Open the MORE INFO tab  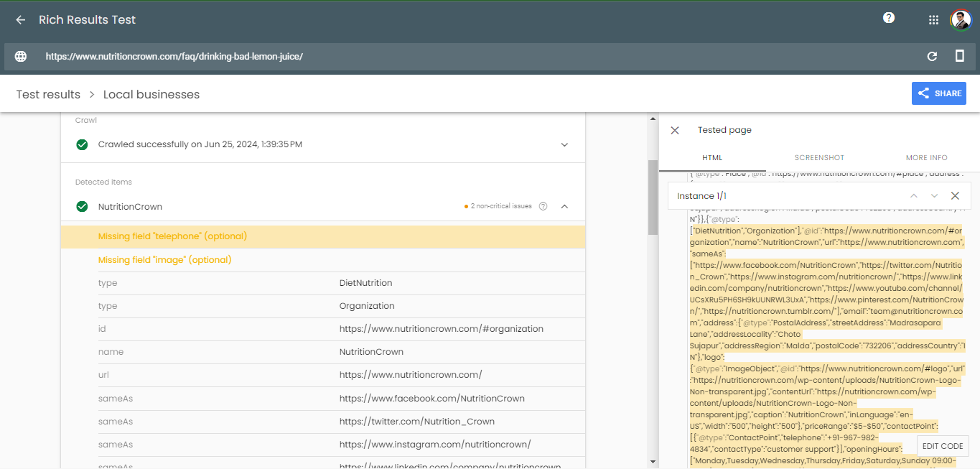click(926, 158)
